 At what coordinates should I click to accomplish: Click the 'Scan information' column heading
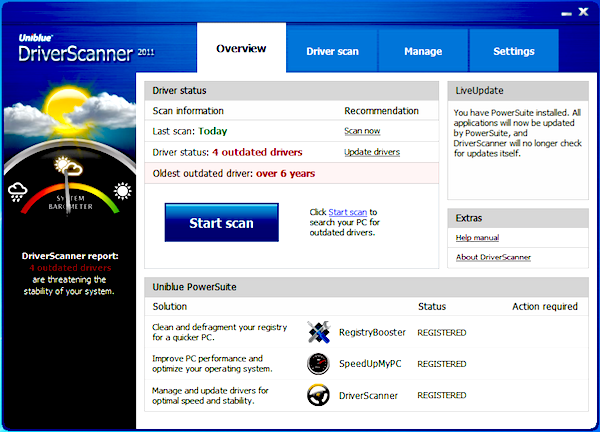pyautogui.click(x=188, y=111)
